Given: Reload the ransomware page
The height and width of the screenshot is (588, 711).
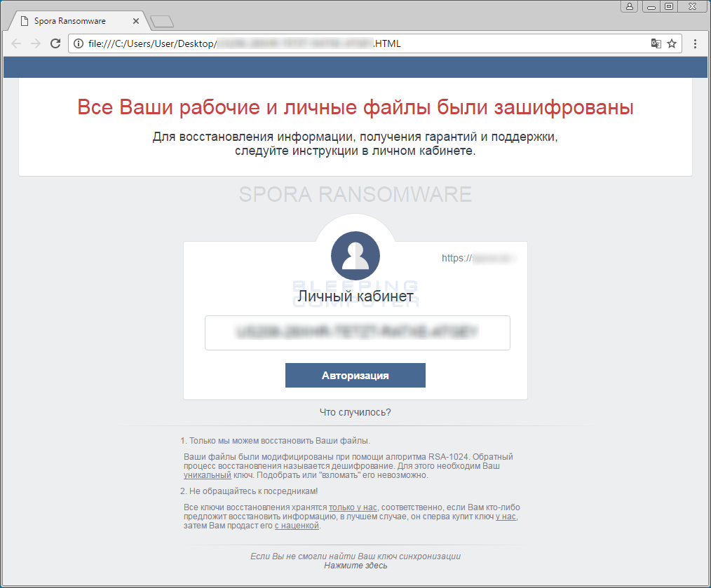Looking at the screenshot, I should click(x=55, y=43).
